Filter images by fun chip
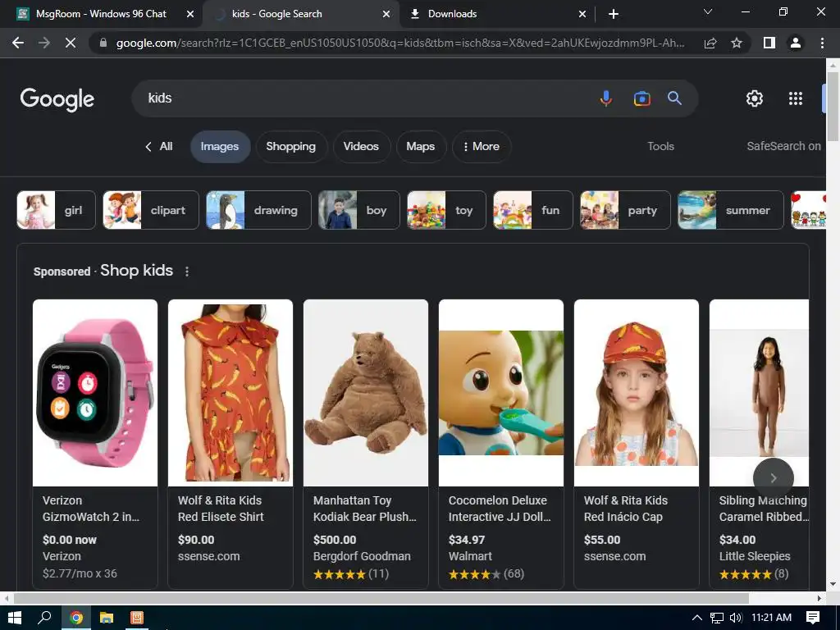The height and width of the screenshot is (630, 840). tap(533, 210)
